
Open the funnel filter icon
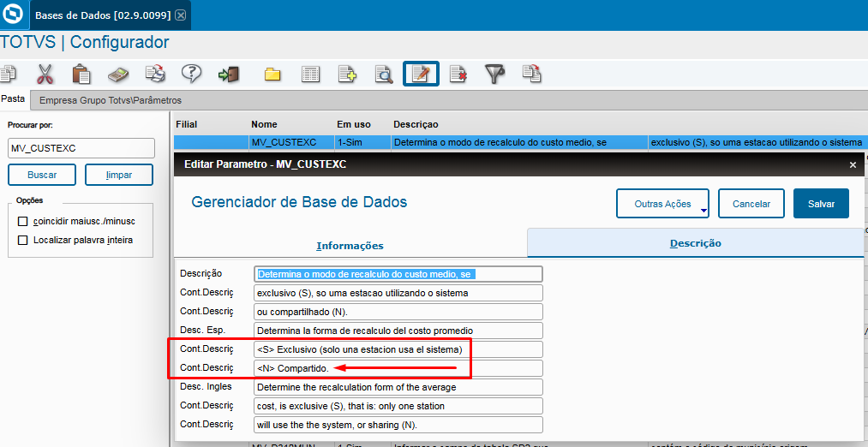[x=495, y=74]
